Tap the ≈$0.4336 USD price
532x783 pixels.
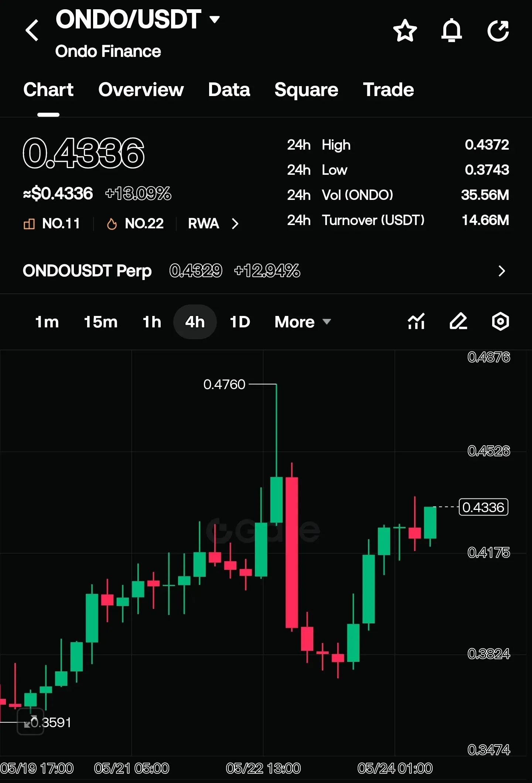pyautogui.click(x=58, y=194)
